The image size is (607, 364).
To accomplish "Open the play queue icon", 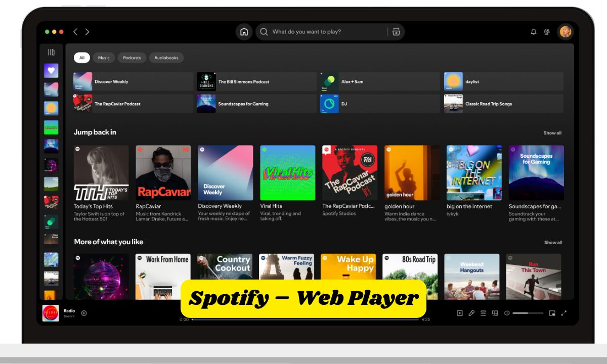I will pyautogui.click(x=483, y=313).
